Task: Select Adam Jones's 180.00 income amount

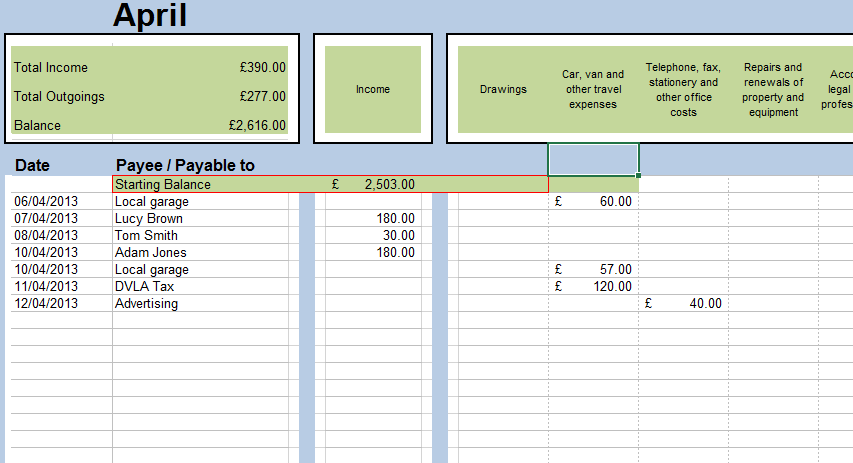Action: [x=395, y=252]
